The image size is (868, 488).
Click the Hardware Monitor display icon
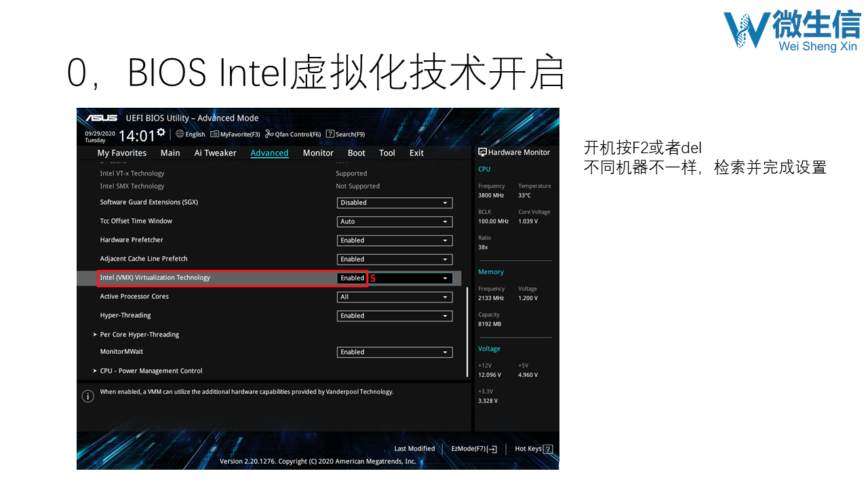tap(482, 152)
